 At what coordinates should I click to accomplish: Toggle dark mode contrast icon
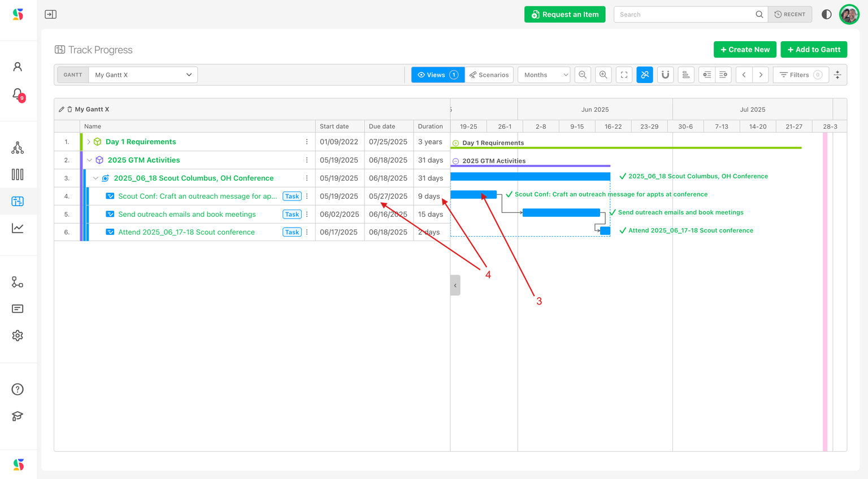(826, 15)
